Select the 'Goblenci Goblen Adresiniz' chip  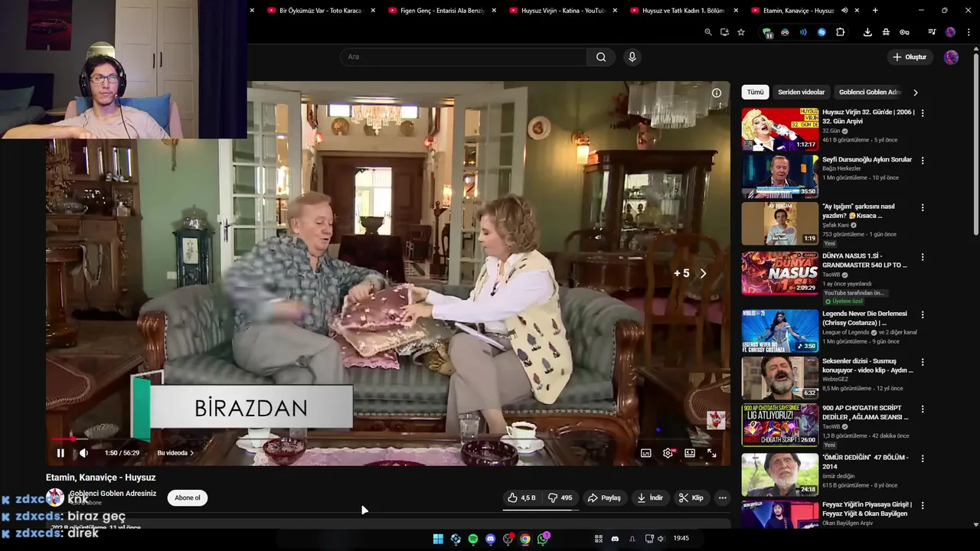coord(870,92)
